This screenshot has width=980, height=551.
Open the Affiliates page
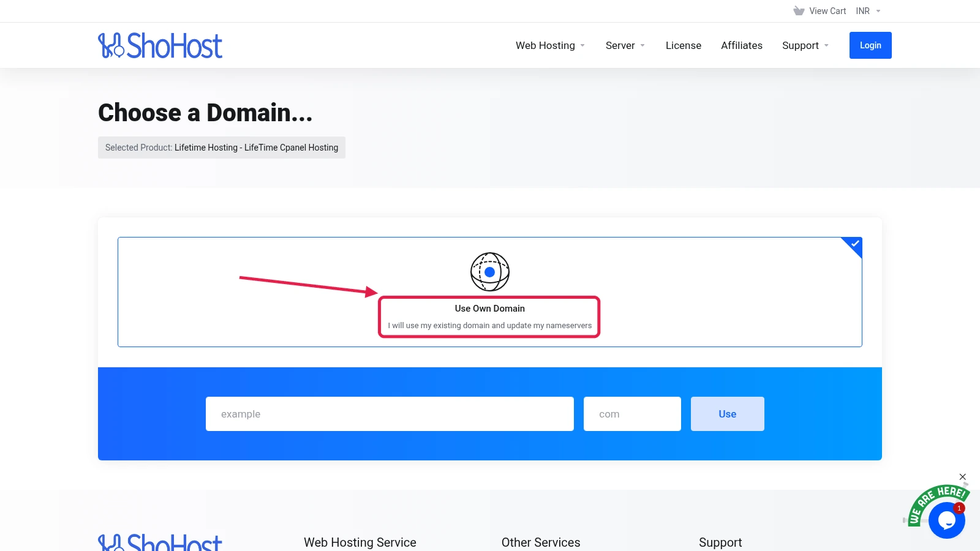pyautogui.click(x=741, y=45)
